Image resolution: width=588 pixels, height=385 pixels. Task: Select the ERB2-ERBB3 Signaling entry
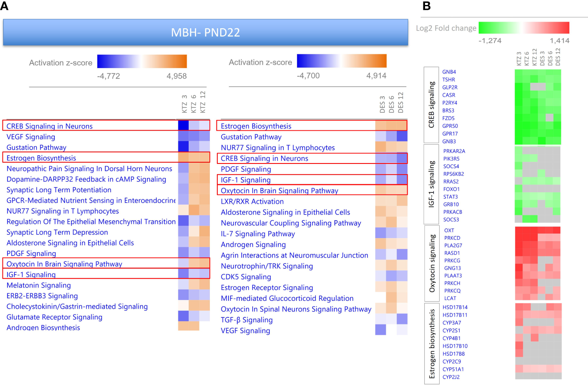pyautogui.click(x=42, y=296)
